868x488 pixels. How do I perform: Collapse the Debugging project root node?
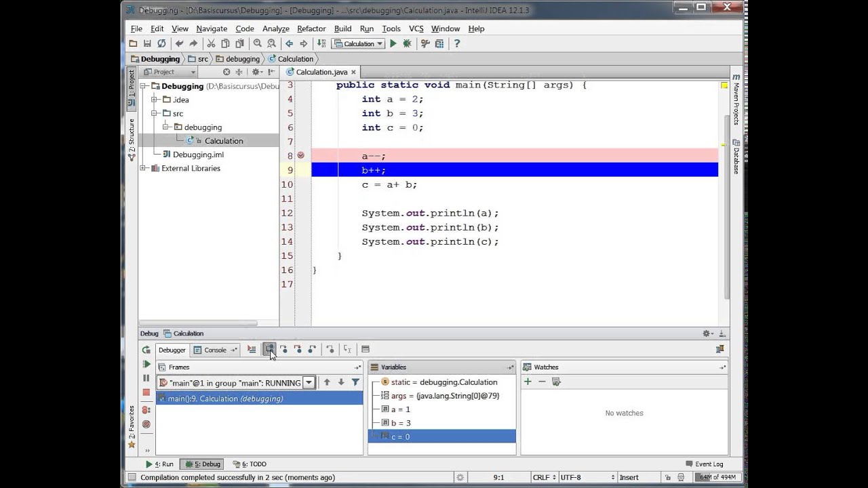pyautogui.click(x=144, y=86)
